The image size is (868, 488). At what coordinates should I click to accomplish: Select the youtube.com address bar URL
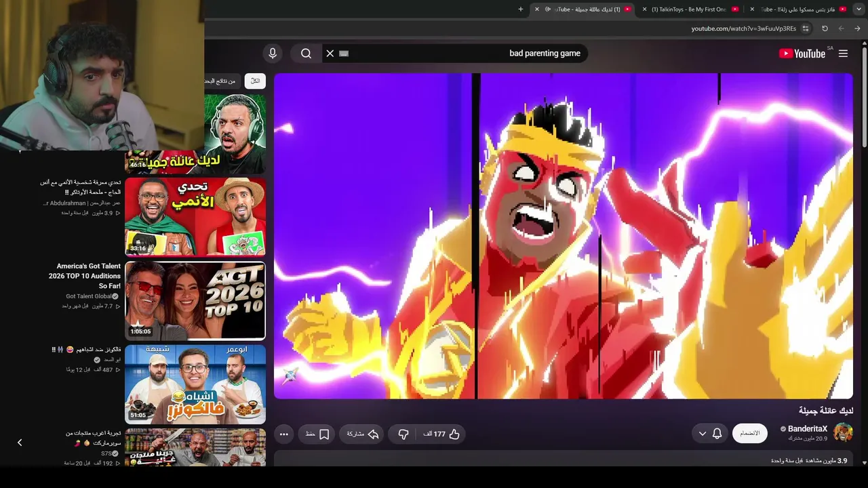pos(744,28)
